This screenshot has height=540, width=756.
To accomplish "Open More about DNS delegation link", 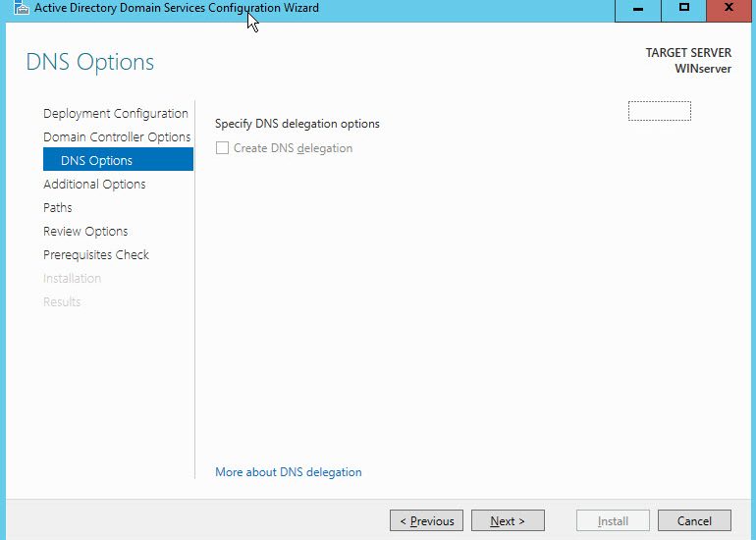I will tap(289, 472).
